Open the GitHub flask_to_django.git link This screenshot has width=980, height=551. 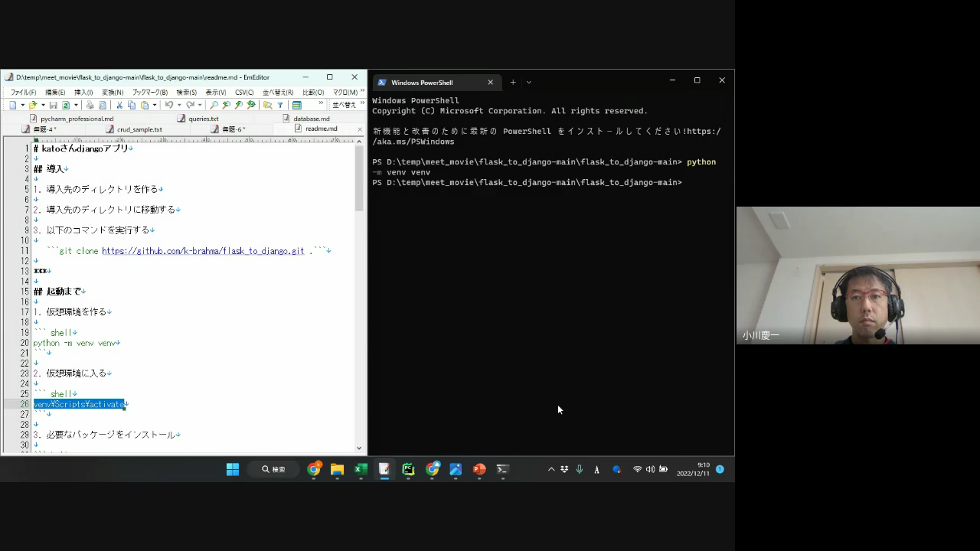pyautogui.click(x=202, y=251)
